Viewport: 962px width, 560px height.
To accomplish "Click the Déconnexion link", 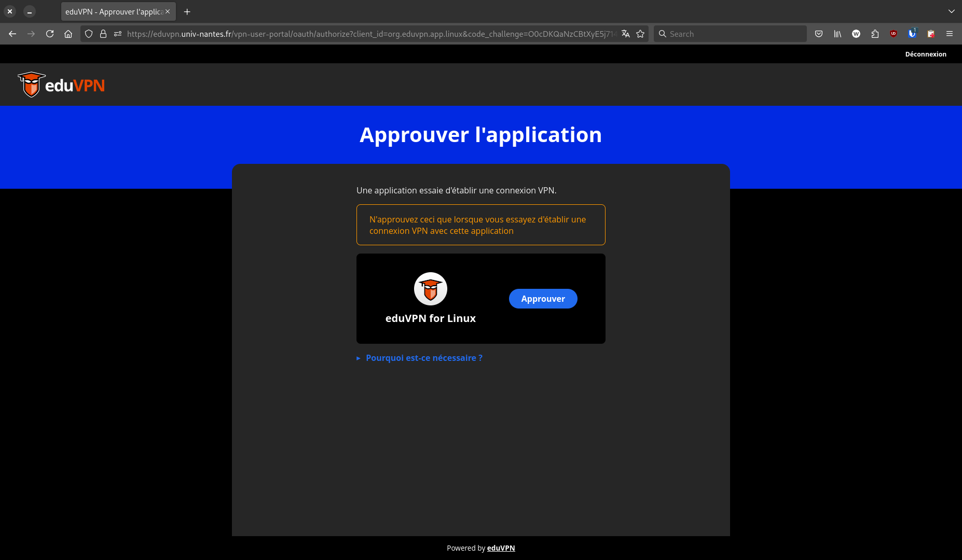I will 925,54.
